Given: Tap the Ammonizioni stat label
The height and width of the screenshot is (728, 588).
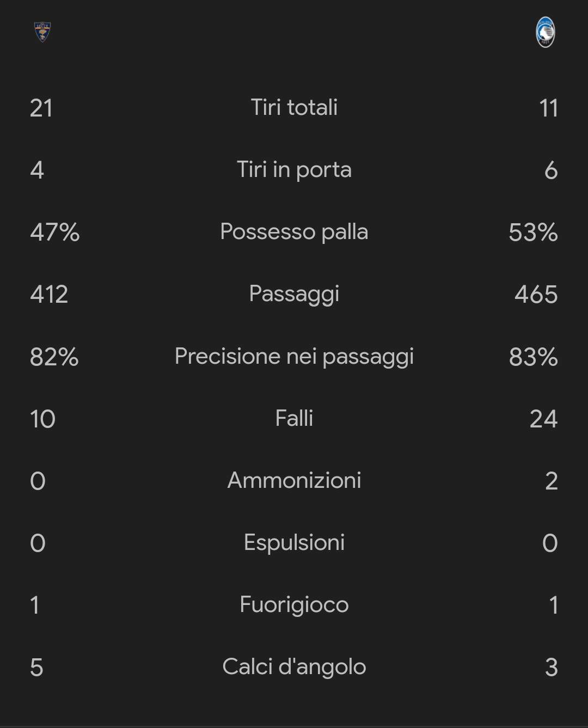Looking at the screenshot, I should [294, 480].
